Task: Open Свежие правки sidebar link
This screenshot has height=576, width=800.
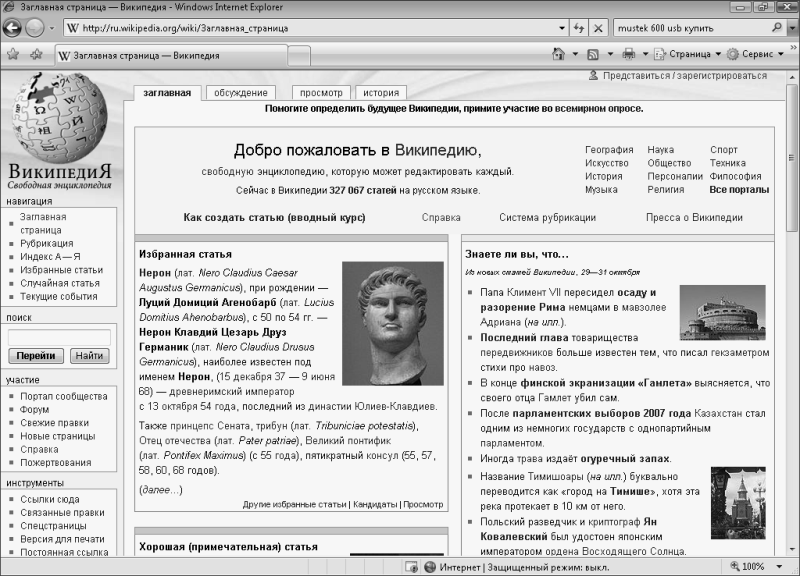Action: (x=55, y=423)
